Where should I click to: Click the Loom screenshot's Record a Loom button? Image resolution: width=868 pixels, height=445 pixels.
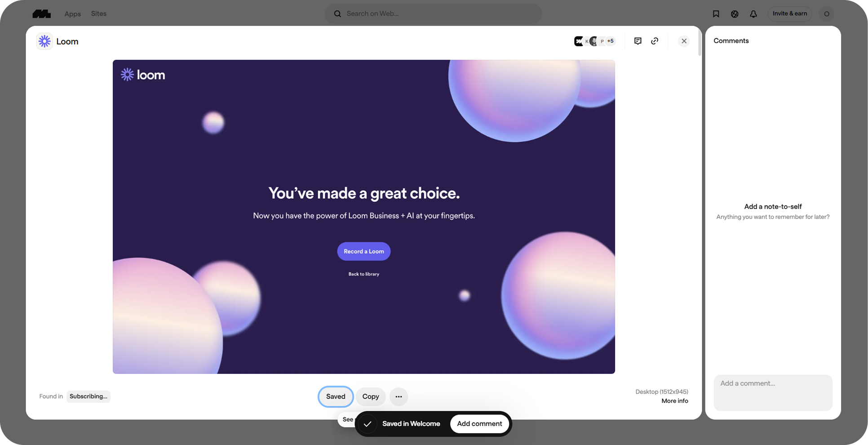[364, 251]
